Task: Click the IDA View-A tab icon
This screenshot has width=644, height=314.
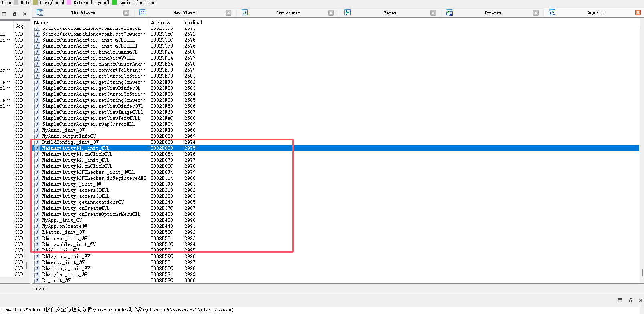Action: (x=40, y=13)
